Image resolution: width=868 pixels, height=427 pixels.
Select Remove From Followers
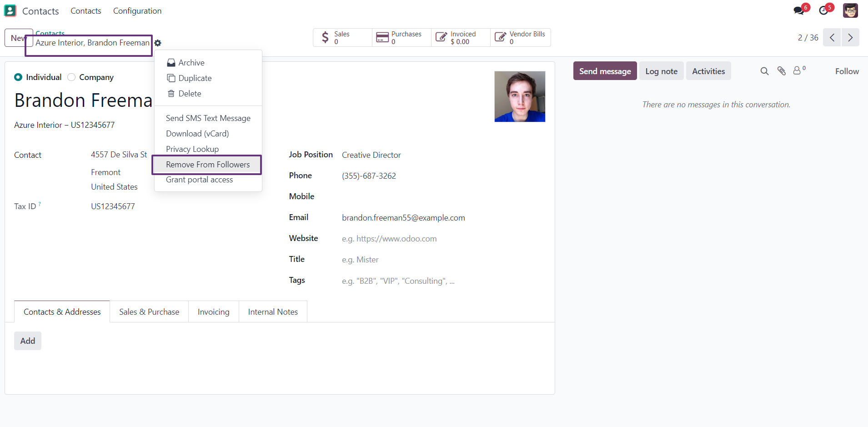pos(208,165)
